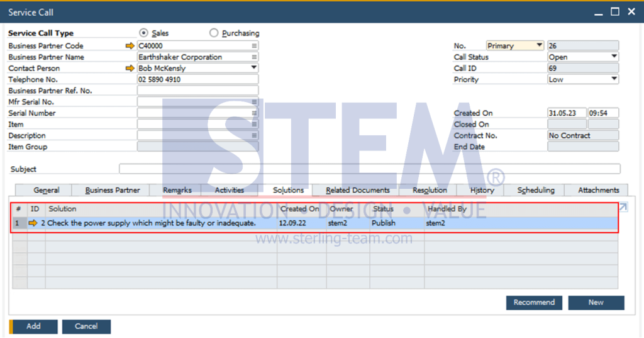The image size is (644, 338).
Task: Open the Serial Number selection list icon
Action: coord(254,113)
